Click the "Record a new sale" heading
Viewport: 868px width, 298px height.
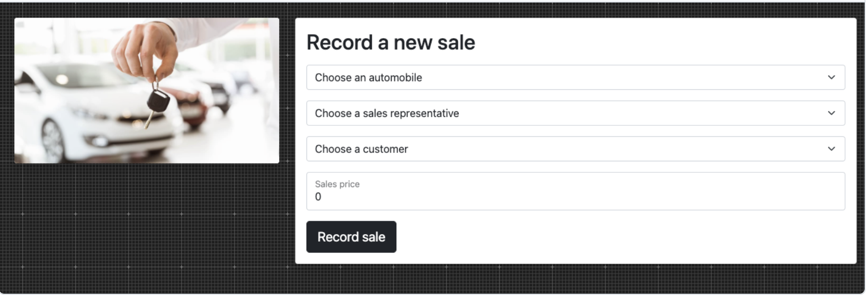point(390,42)
